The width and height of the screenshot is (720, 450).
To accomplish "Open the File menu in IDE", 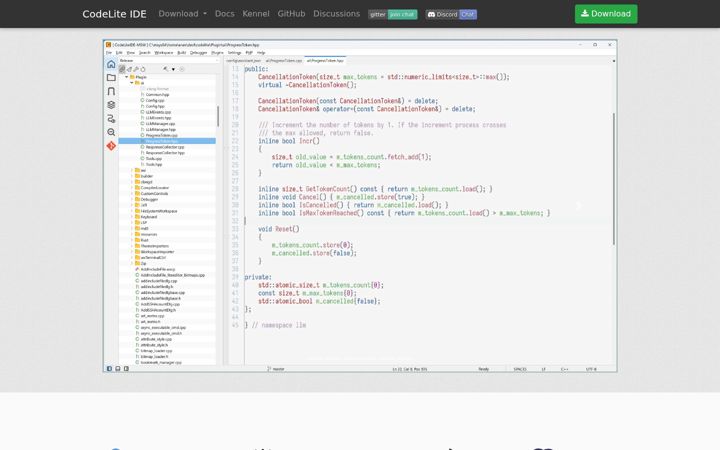I will [109, 53].
